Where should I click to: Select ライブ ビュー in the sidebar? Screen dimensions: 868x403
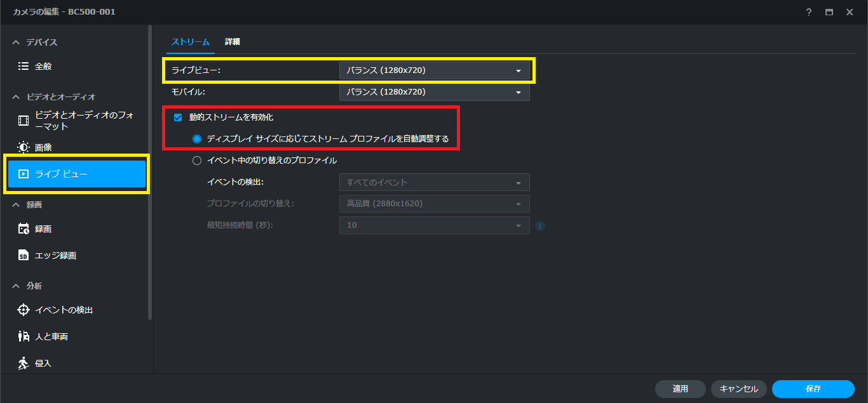(x=77, y=174)
